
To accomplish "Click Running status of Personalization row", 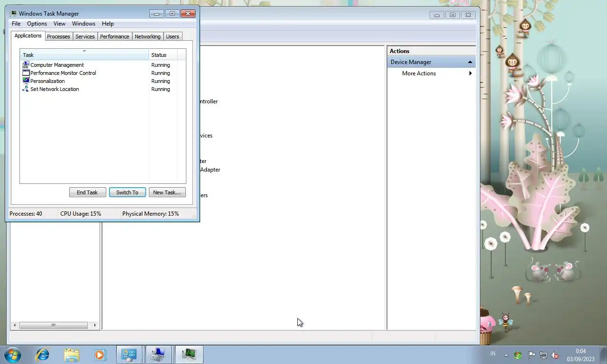I will point(160,81).
